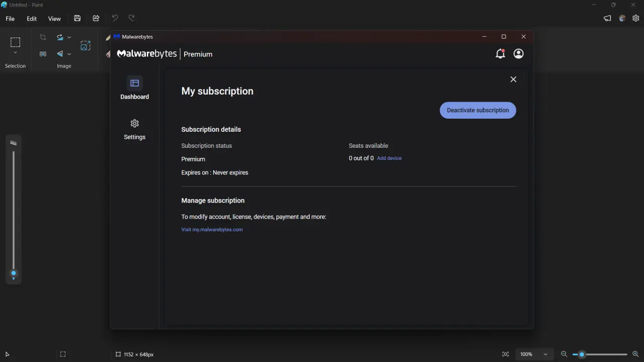Click the Deactivate subscription button
The image size is (644, 362).
477,110
